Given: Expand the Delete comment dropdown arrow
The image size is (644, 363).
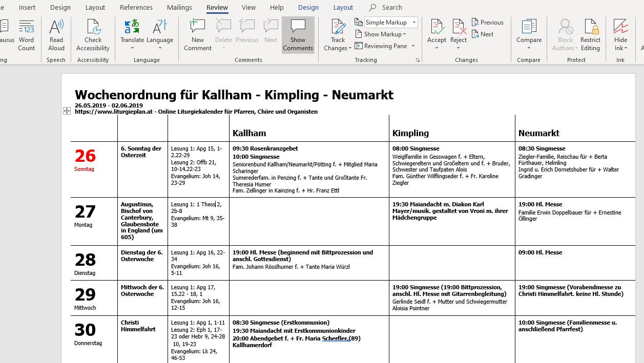Looking at the screenshot, I should [223, 48].
